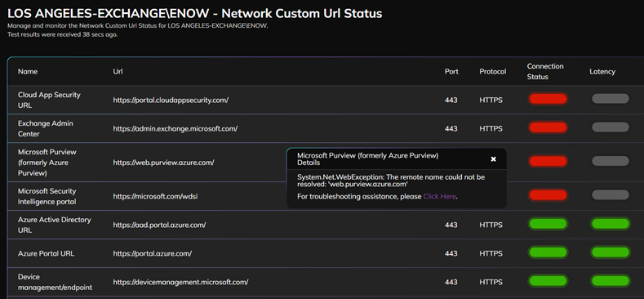
Task: Click the Exchange Admin Center gray latency indicator
Action: click(x=611, y=127)
